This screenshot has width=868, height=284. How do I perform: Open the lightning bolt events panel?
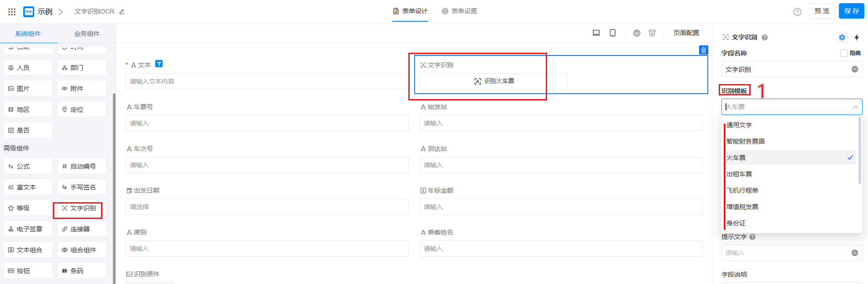click(x=857, y=37)
